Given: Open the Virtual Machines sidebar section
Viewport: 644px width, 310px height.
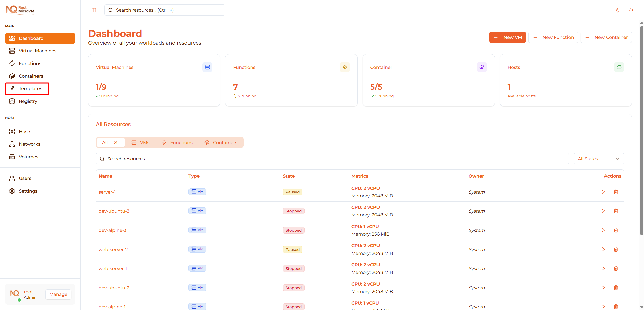Looking at the screenshot, I should coord(37,51).
